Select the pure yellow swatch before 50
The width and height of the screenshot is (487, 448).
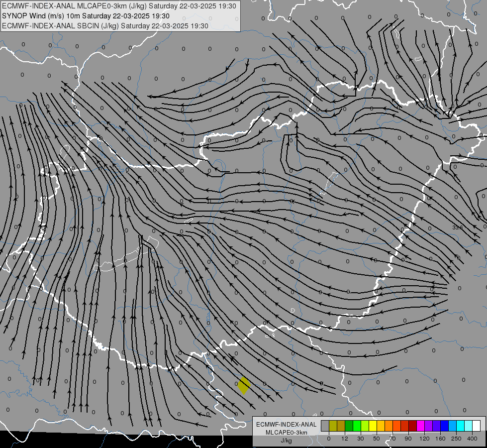pos(373,426)
